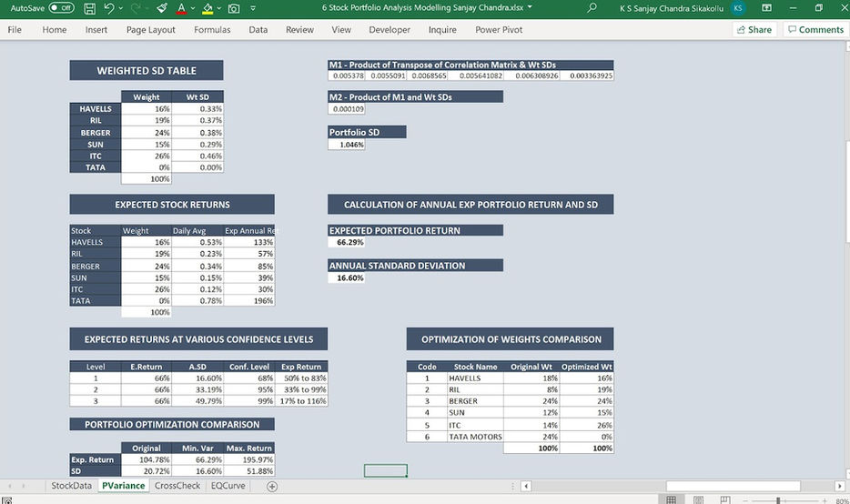Select the Format Painter brush icon
Viewport: 850px width, 504px height.
point(162,8)
